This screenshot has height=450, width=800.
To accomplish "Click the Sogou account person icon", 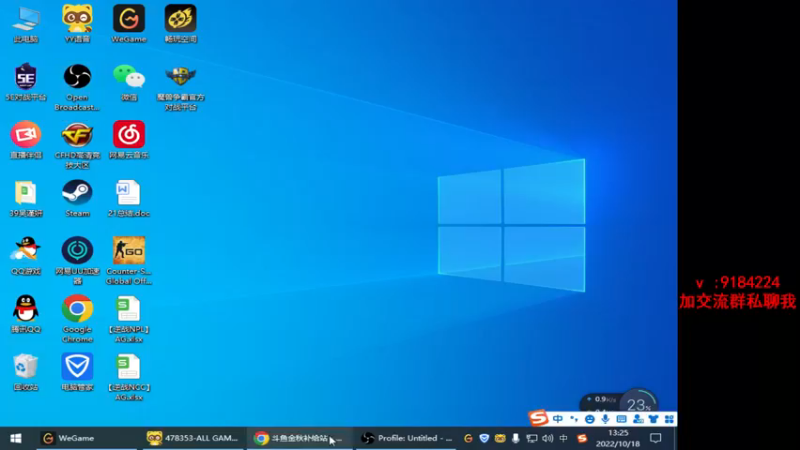I will click(638, 419).
